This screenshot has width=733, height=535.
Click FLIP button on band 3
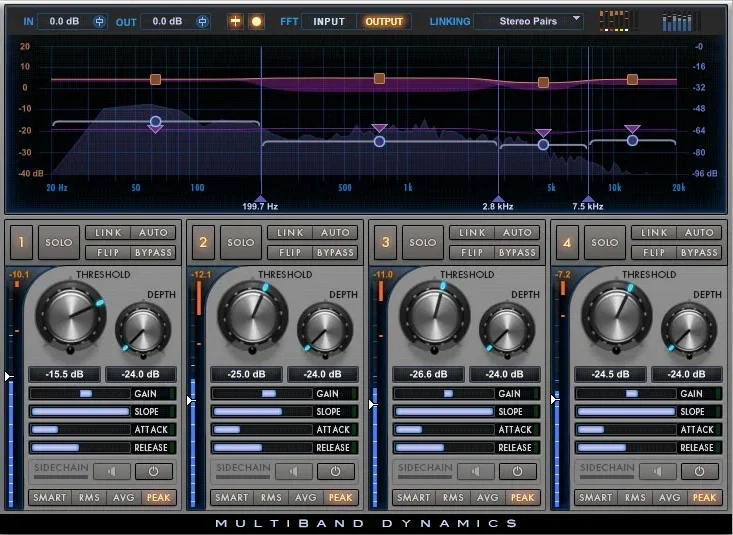point(472,253)
